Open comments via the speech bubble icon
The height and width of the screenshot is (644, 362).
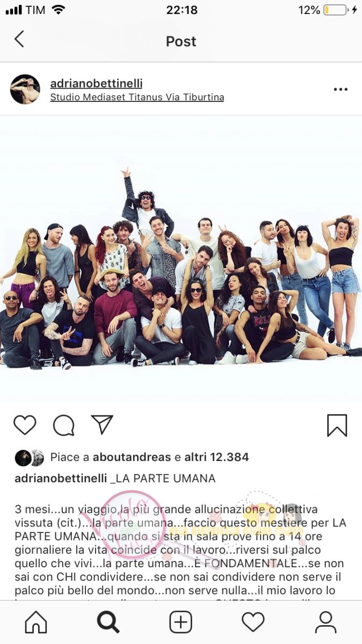click(63, 425)
